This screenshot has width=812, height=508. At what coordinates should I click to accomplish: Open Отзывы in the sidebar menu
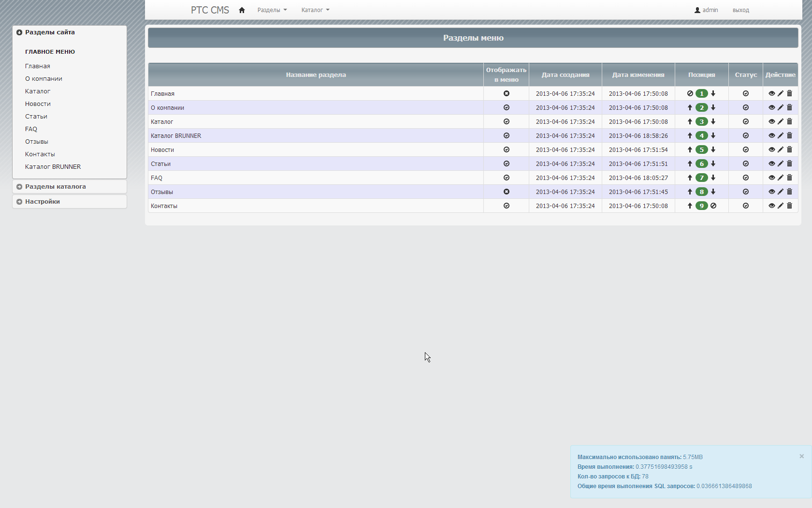(37, 142)
